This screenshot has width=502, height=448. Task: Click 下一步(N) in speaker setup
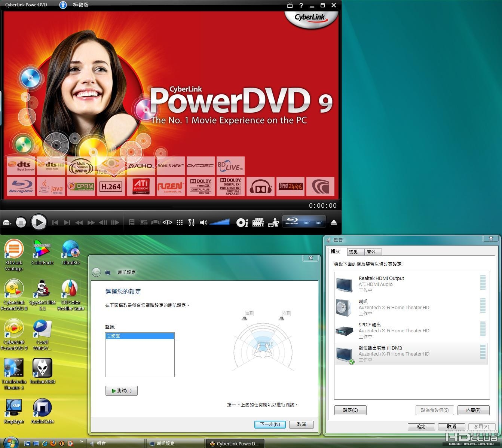270,424
